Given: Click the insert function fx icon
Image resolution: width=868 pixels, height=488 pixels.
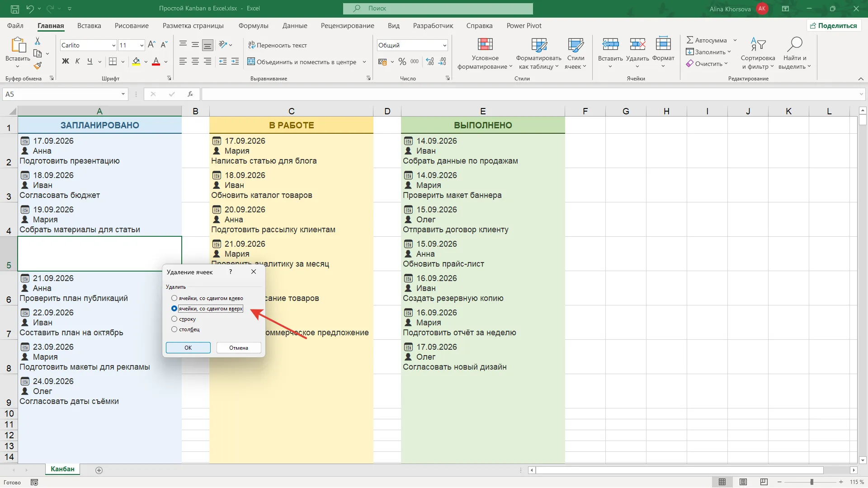Looking at the screenshot, I should (190, 94).
